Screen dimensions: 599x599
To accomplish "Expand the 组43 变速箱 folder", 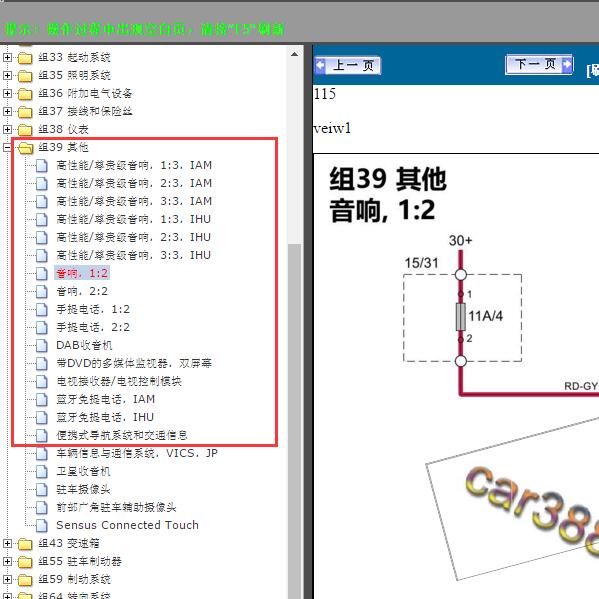I will [x=7, y=543].
